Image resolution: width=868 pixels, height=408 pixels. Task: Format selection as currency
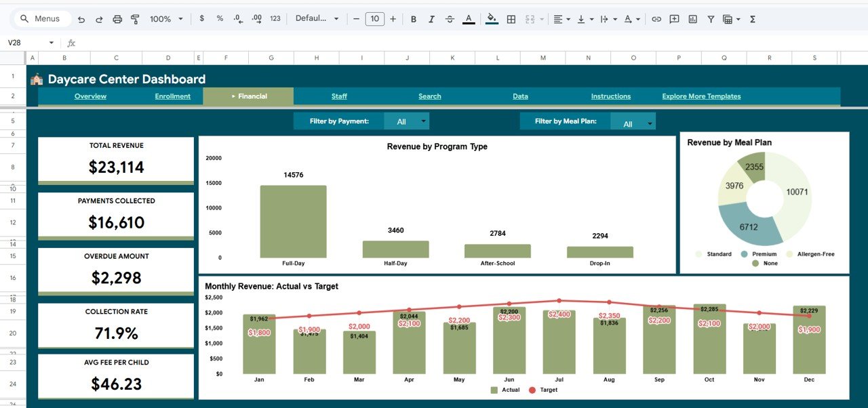[x=201, y=18]
